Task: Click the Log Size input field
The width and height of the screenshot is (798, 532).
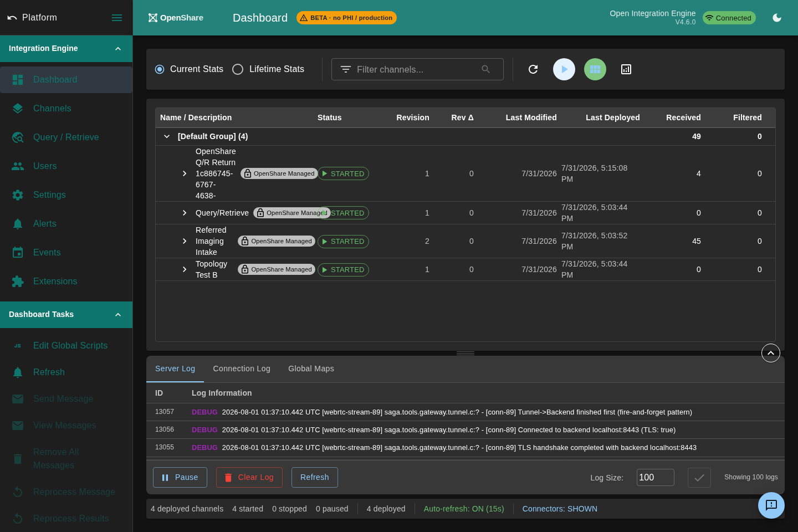Action: tap(656, 478)
